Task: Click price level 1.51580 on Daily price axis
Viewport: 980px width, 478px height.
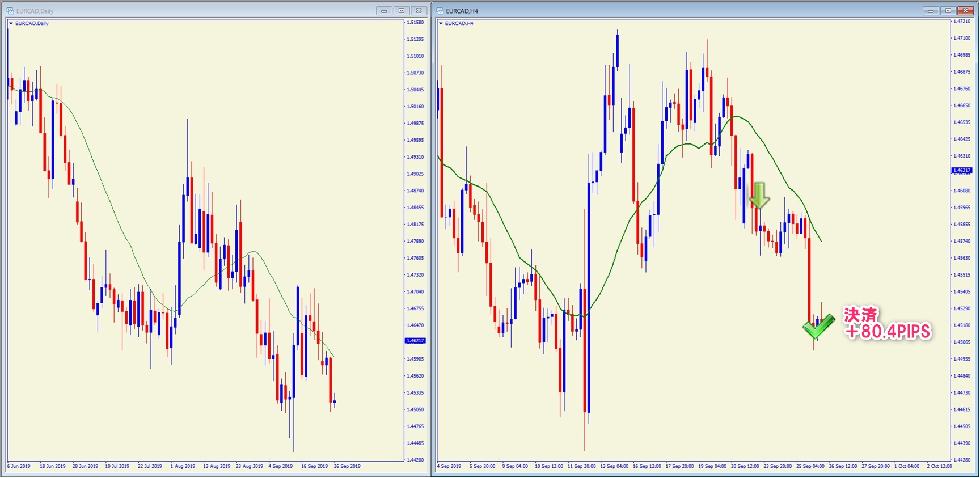Action: 416,23
